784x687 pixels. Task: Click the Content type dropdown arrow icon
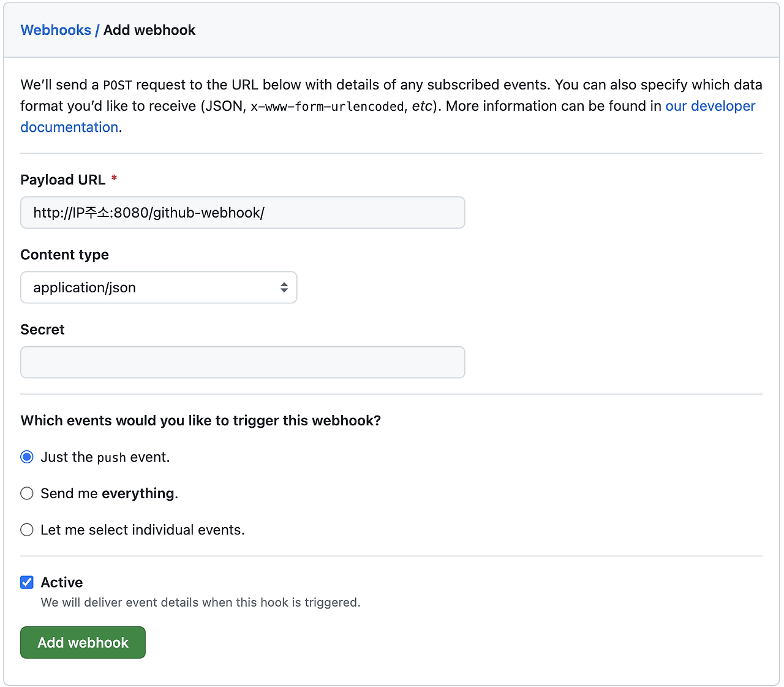(284, 287)
